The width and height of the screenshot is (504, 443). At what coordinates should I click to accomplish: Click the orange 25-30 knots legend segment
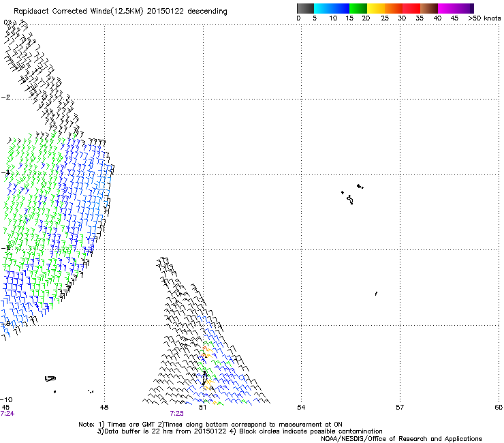coord(394,8)
